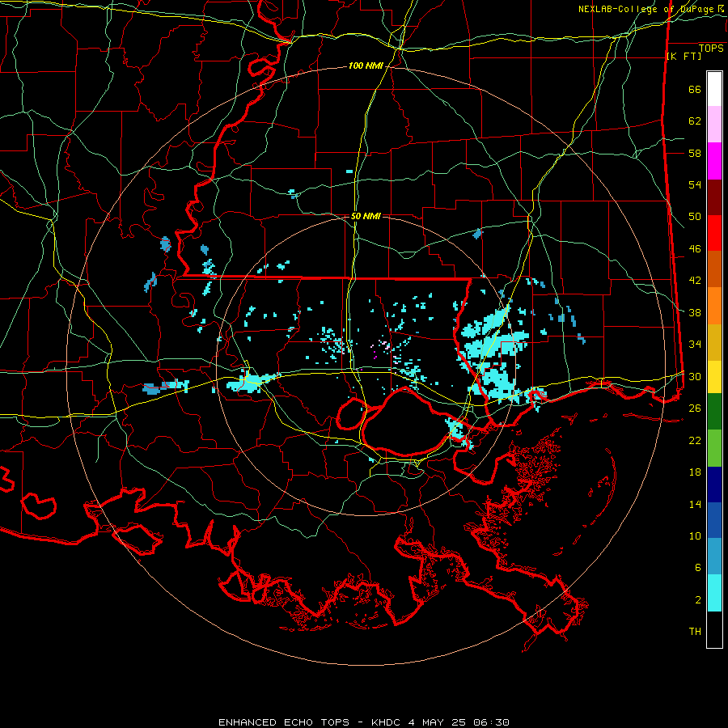Click the '38' legend value

(695, 313)
